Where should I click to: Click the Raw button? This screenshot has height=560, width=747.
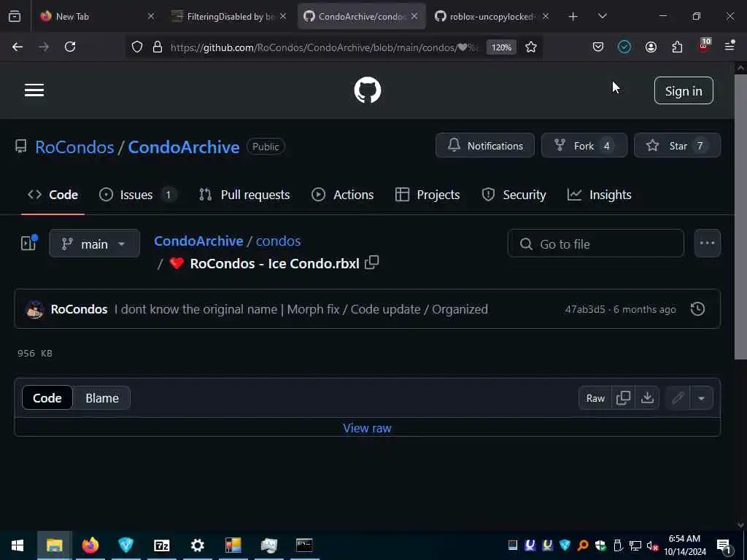coord(595,397)
